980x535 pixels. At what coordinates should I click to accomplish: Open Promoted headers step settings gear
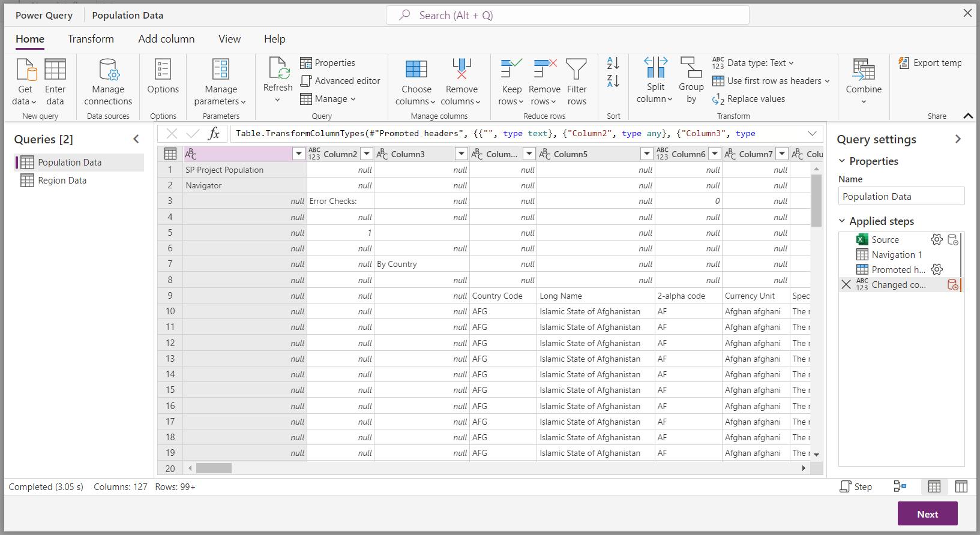point(936,270)
